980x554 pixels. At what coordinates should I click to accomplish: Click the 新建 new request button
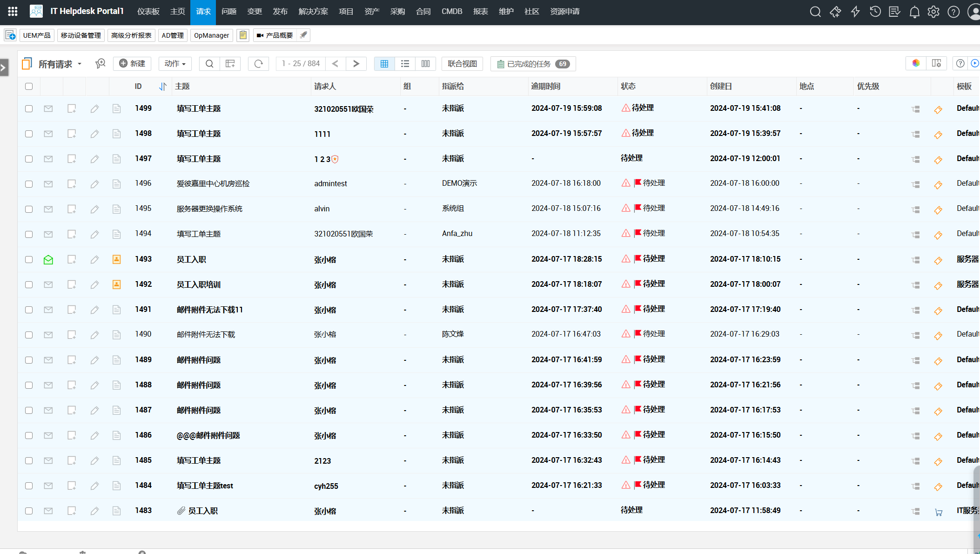coord(132,64)
